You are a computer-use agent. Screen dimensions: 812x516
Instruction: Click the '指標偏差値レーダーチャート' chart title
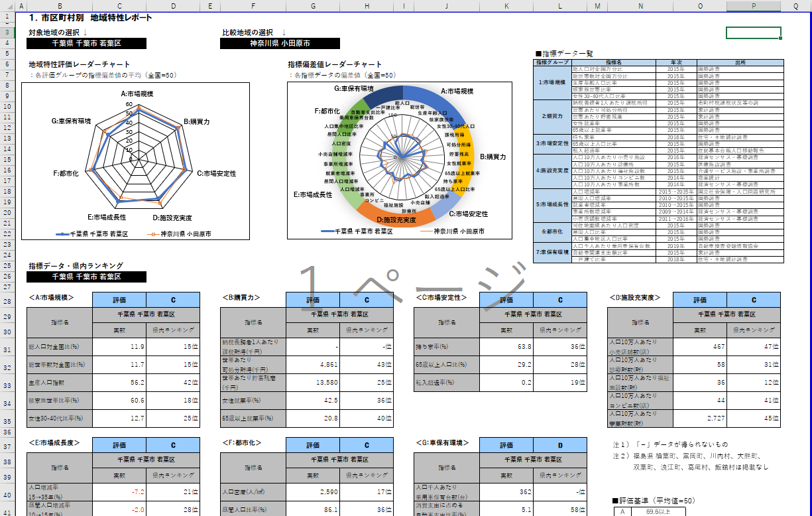335,64
